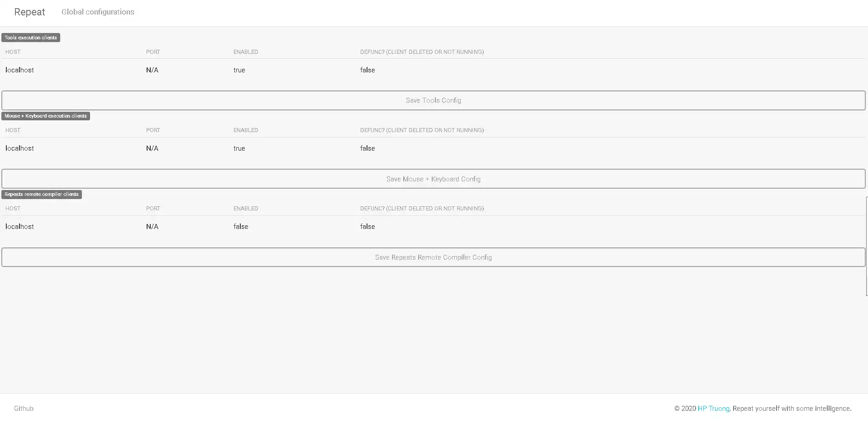Click the Save Tools Config button
The image size is (868, 423).
(x=433, y=100)
